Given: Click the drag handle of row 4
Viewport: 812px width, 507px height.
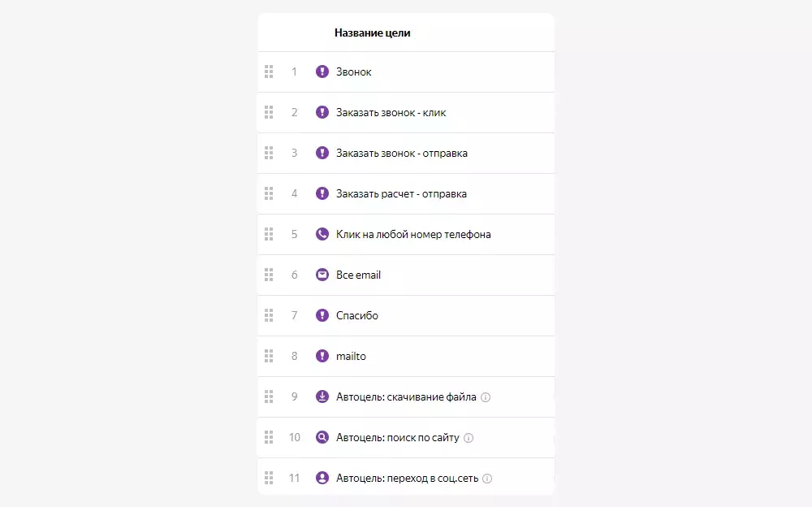Looking at the screenshot, I should coord(269,193).
